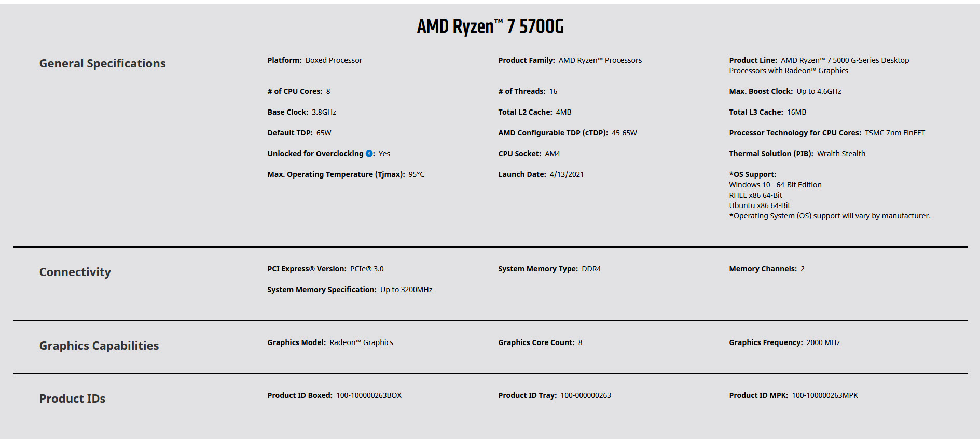The image size is (980, 439).
Task: Click the Graphics Capabilities section heading
Action: pos(99,346)
